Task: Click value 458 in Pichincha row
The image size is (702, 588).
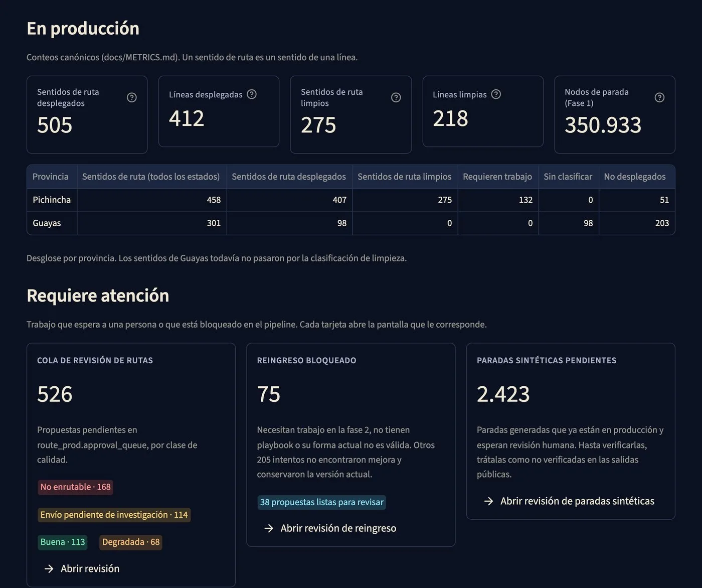Action: (214, 200)
